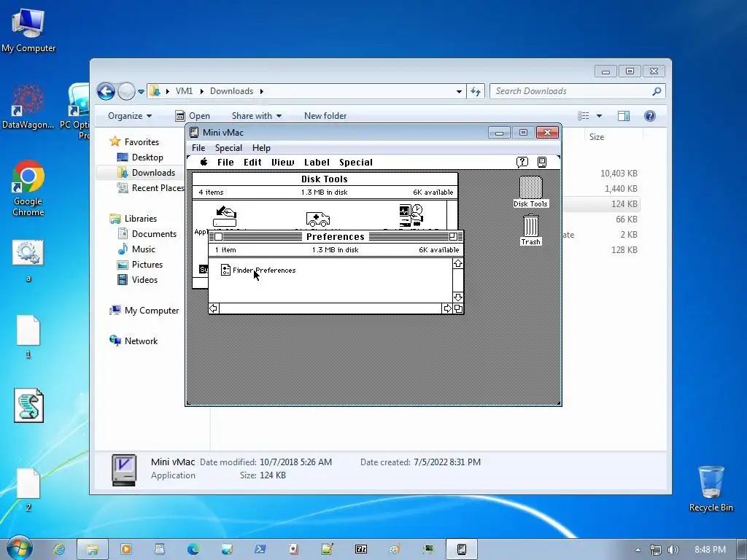Select the Apple HD SC Setup icon
Image resolution: width=747 pixels, height=560 pixels.
[x=225, y=217]
